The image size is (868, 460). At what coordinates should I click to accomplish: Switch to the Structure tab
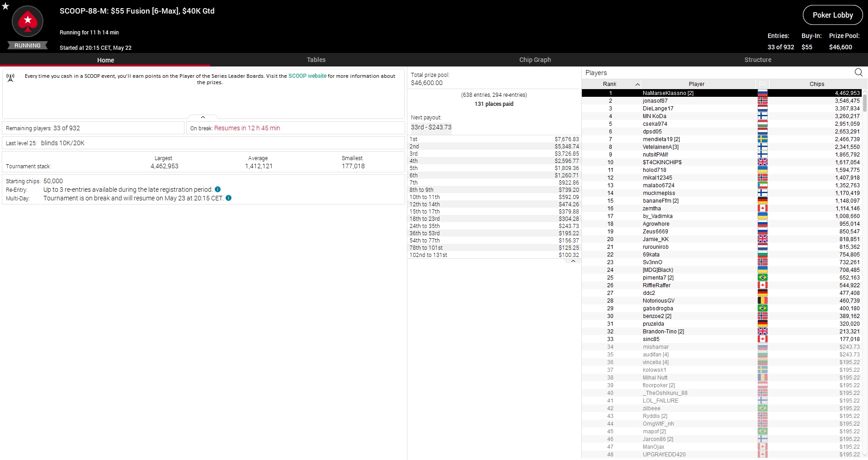tap(758, 60)
